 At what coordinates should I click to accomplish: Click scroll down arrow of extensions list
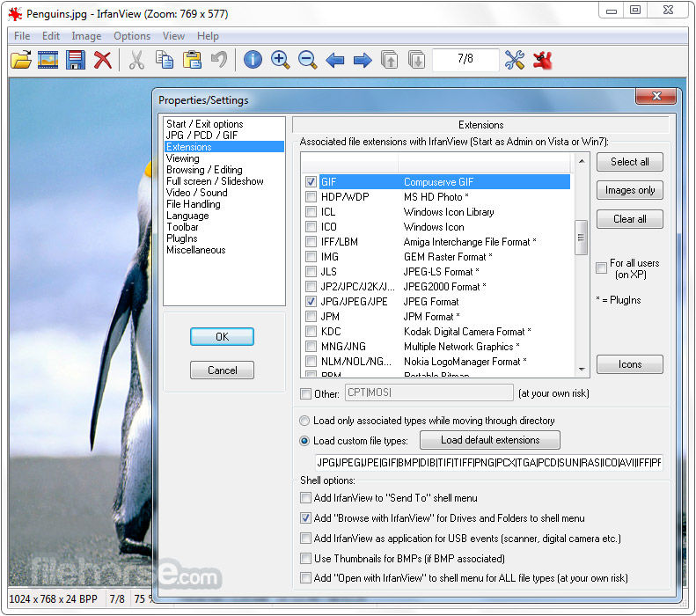point(582,370)
